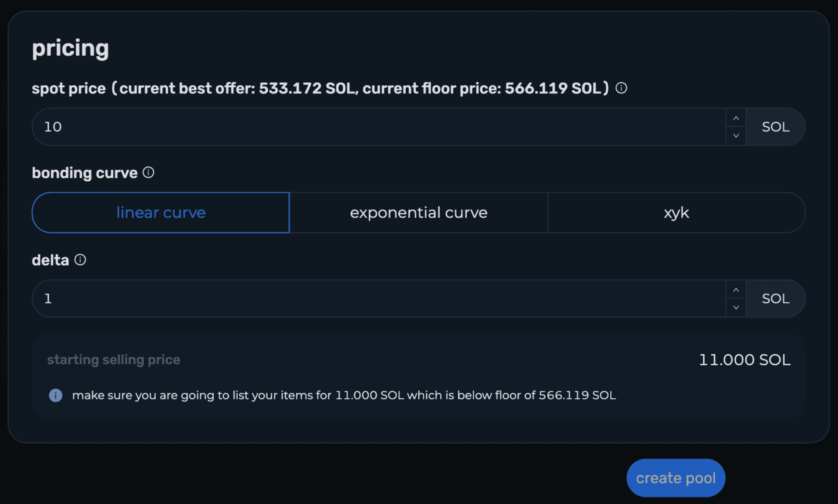
Task: Click the starting selling price label
Action: 113,360
